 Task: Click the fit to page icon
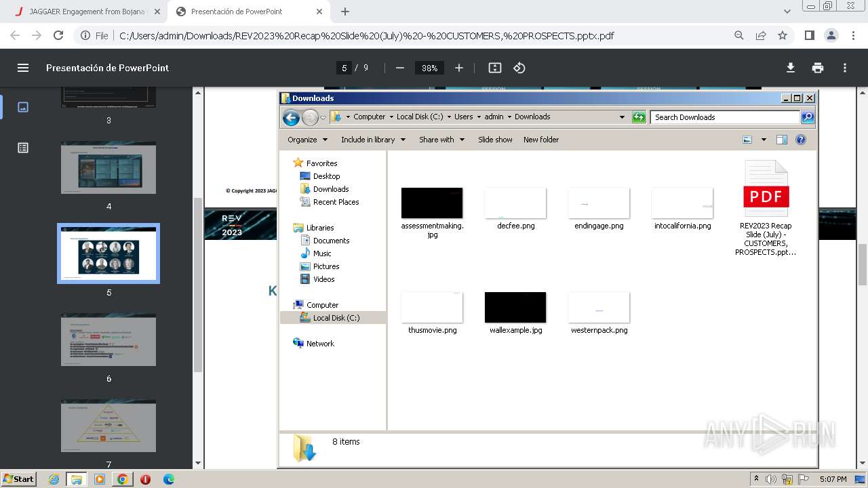coord(495,68)
